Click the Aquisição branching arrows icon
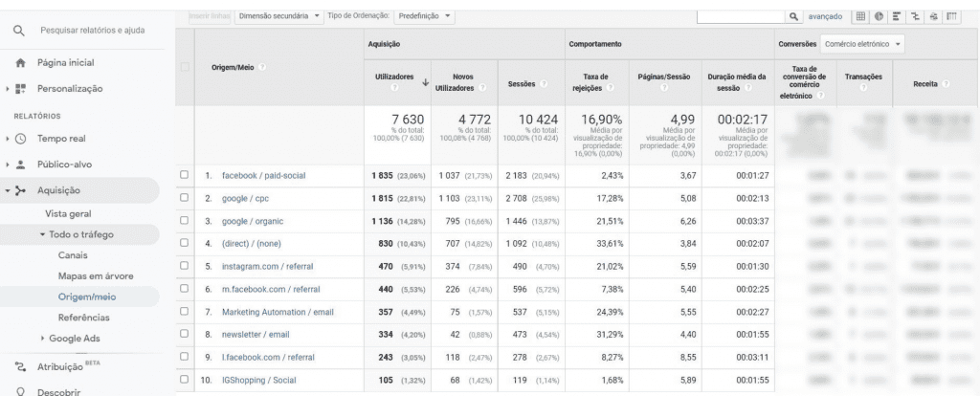The image size is (980, 396). tap(21, 190)
